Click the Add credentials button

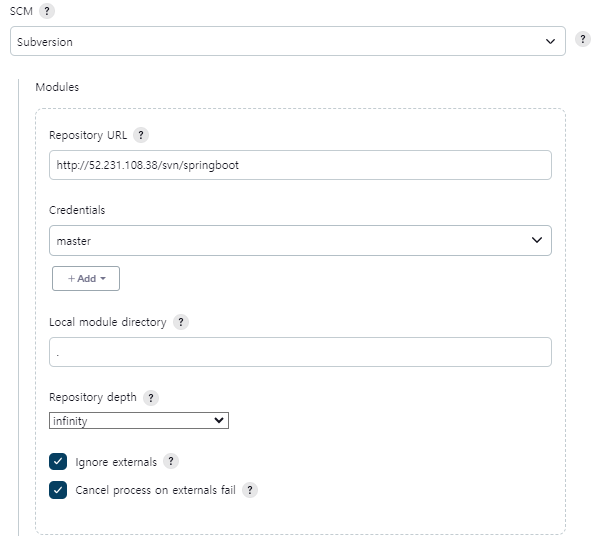(x=86, y=279)
